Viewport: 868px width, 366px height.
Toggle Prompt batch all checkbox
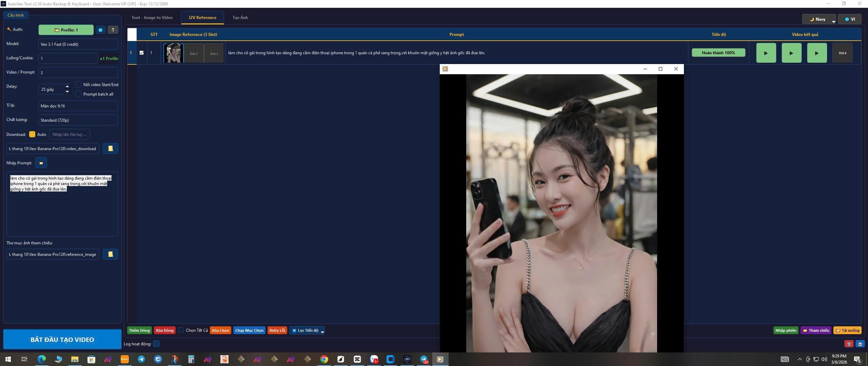pos(78,94)
